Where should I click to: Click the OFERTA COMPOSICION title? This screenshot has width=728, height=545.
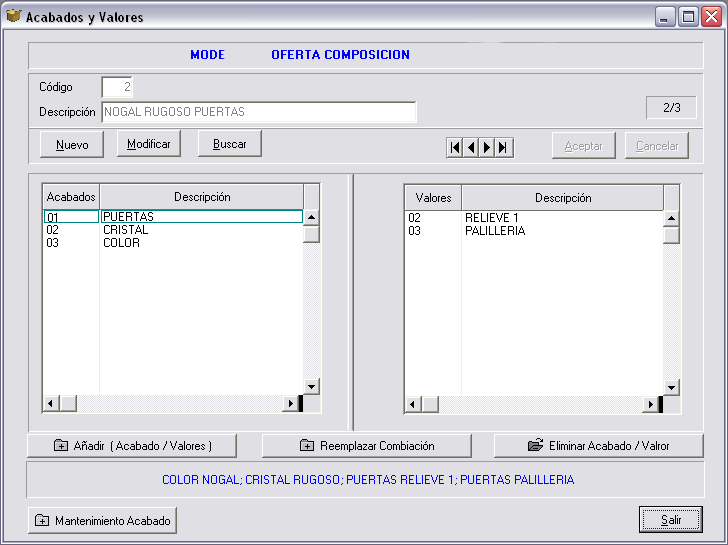point(340,55)
